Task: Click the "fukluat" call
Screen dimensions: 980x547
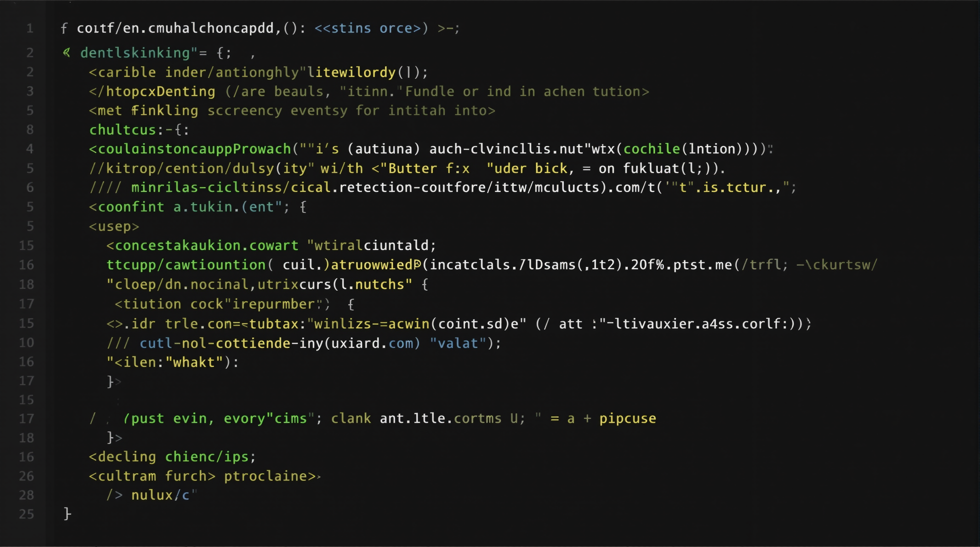Action: pyautogui.click(x=651, y=168)
